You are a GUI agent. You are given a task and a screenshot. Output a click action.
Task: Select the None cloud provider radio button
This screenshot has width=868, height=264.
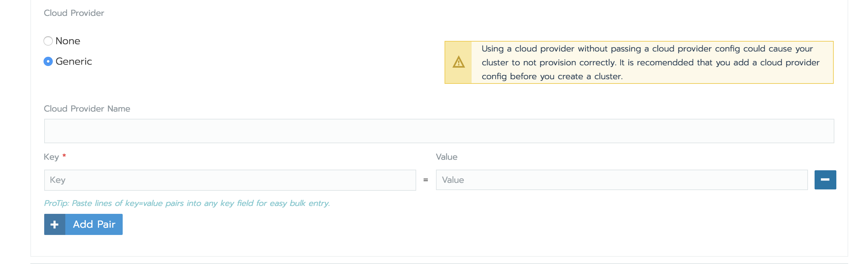[48, 41]
